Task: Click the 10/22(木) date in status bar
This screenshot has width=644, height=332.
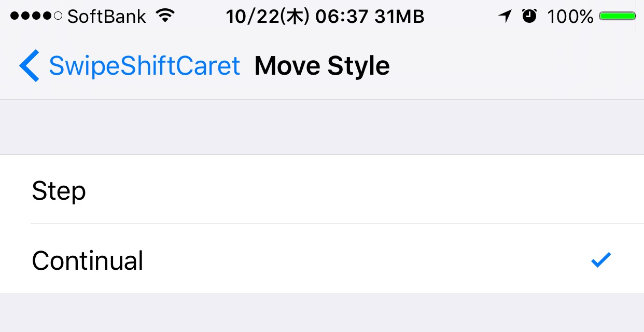Action: 268,17
